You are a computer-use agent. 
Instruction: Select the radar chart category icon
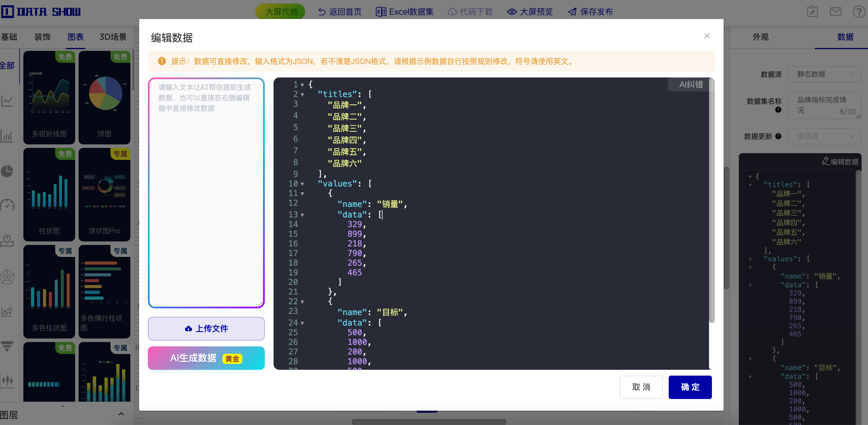pos(7,277)
